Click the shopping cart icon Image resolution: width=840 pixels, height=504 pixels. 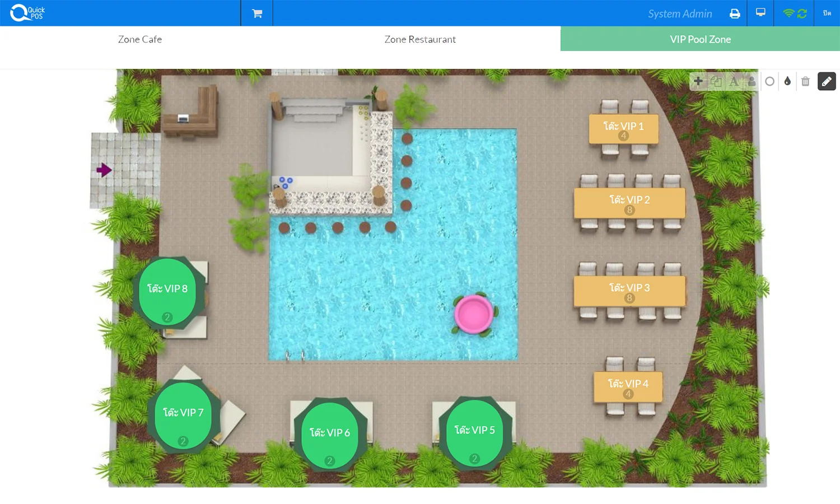pos(257,13)
